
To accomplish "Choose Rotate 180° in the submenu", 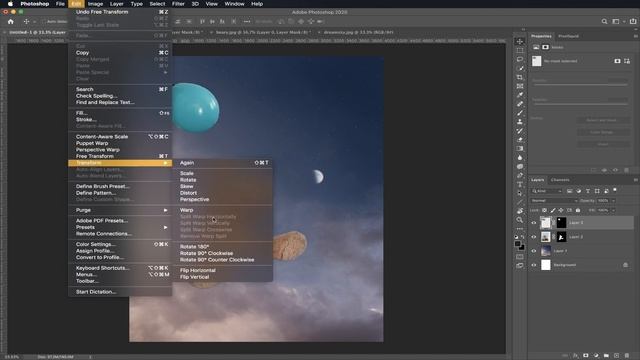I will (194, 247).
